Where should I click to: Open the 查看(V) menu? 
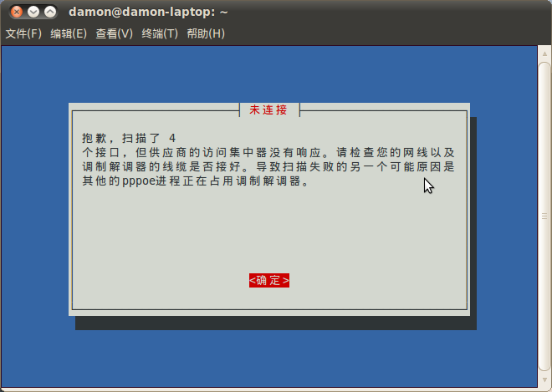114,33
